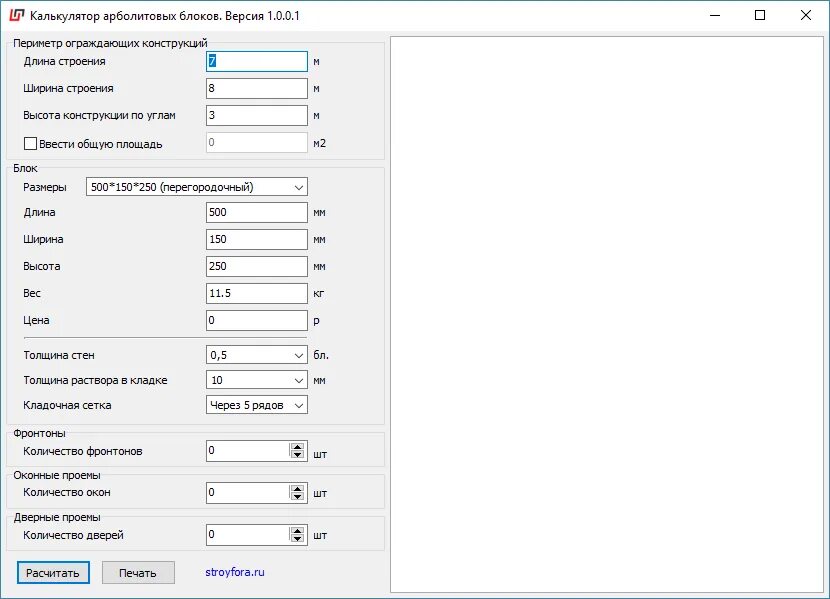
Task: Close the calculator window
Action: click(806, 15)
